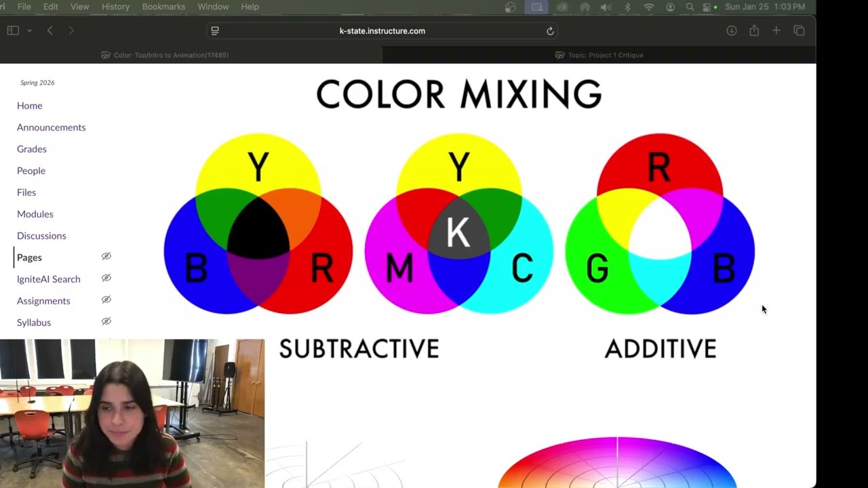Screen dimensions: 868x488
Task: Open Modules in course navigation
Action: tap(35, 214)
